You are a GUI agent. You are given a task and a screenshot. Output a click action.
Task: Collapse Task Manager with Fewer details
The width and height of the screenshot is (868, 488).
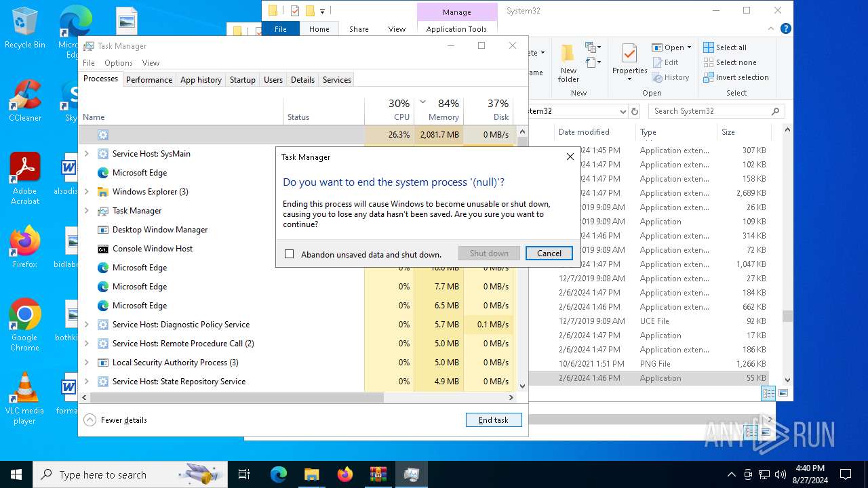[115, 420]
